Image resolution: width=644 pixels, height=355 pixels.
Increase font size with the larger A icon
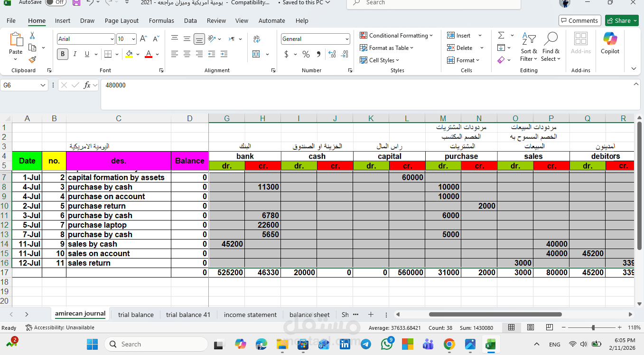coord(143,39)
